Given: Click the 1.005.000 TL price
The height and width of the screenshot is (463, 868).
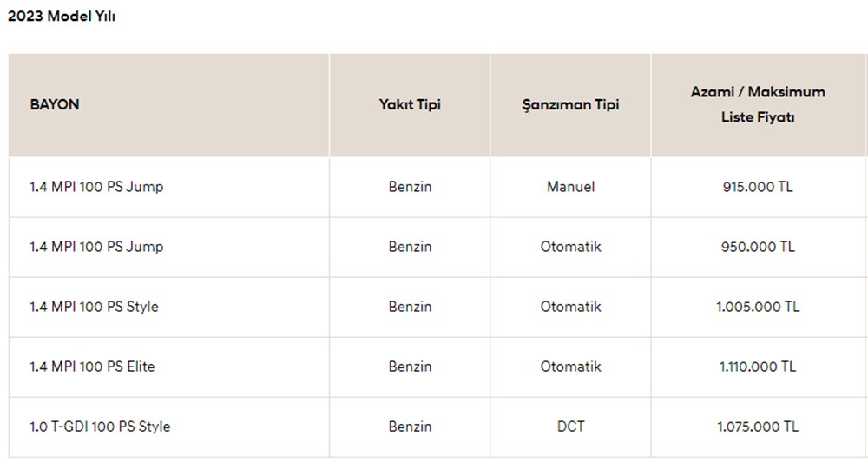Looking at the screenshot, I should coord(758,307).
